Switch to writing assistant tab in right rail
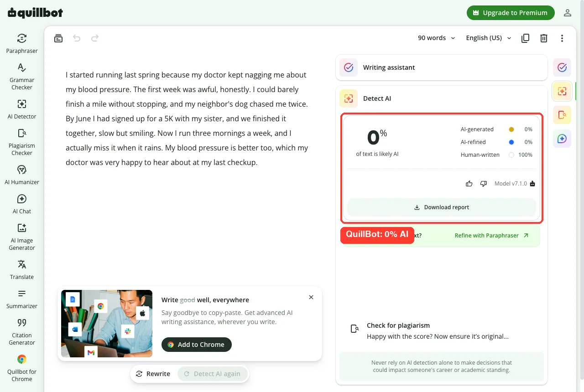This screenshot has width=584, height=392. pos(562,67)
